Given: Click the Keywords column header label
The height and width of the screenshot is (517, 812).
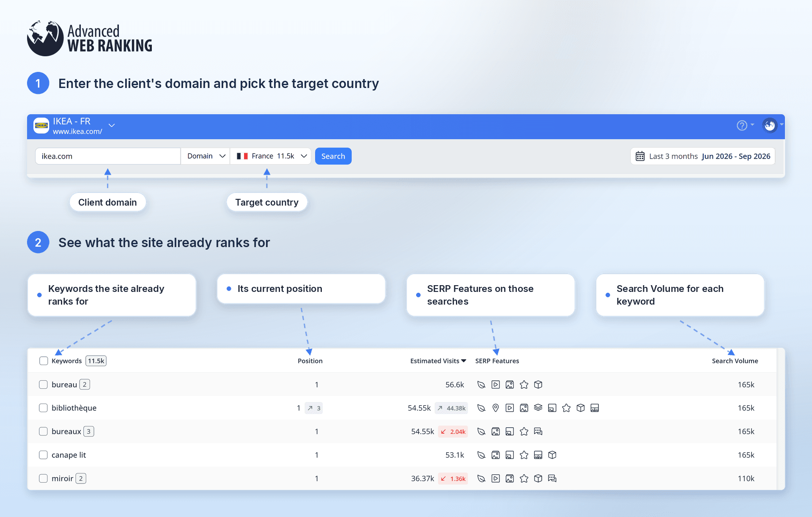Looking at the screenshot, I should [x=66, y=361].
